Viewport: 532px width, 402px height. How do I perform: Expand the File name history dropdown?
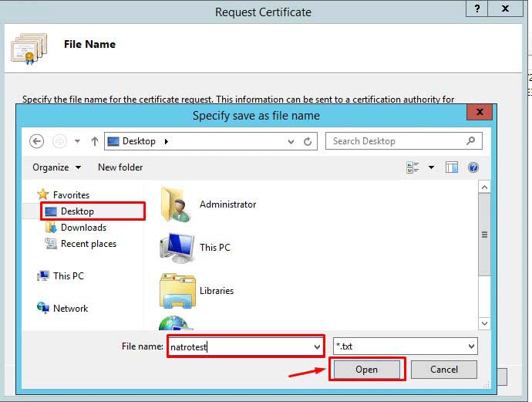(317, 346)
